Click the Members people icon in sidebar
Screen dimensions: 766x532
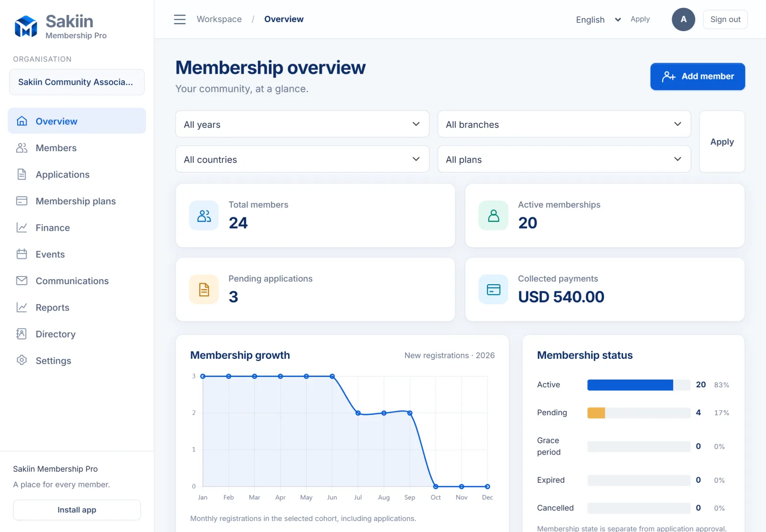[22, 148]
